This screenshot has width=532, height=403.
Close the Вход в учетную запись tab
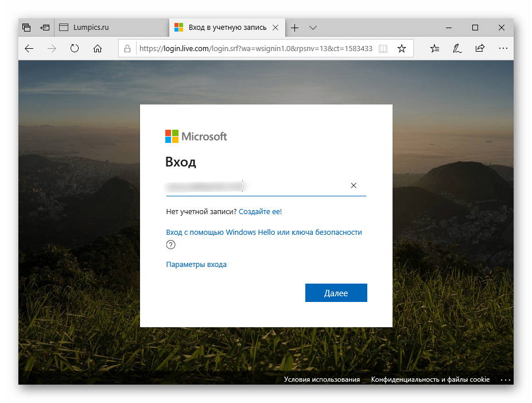pos(275,28)
